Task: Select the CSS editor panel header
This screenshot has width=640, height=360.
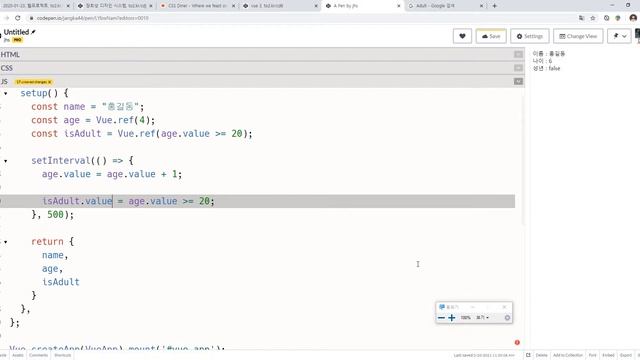Action: 262,68
